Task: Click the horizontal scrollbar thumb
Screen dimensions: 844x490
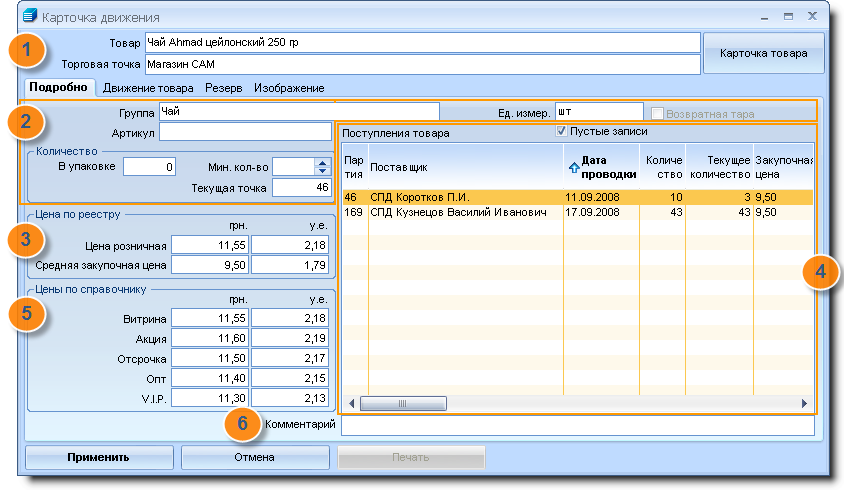Action: coord(403,403)
